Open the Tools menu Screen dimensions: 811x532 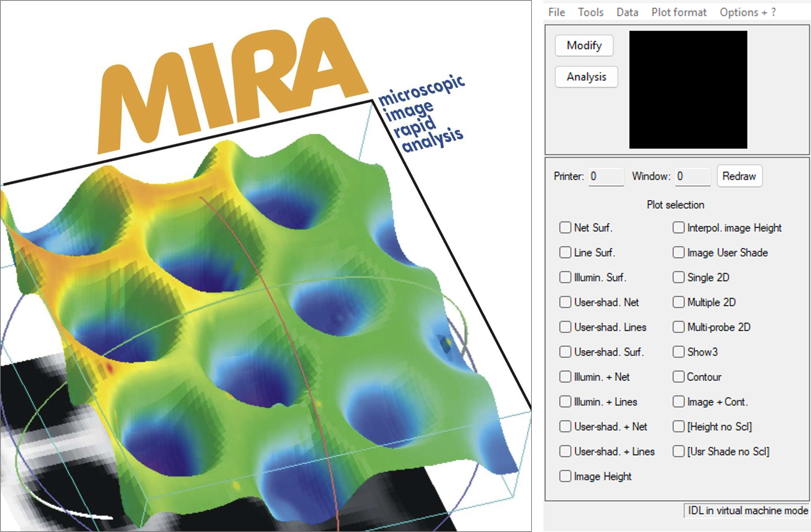coord(591,12)
